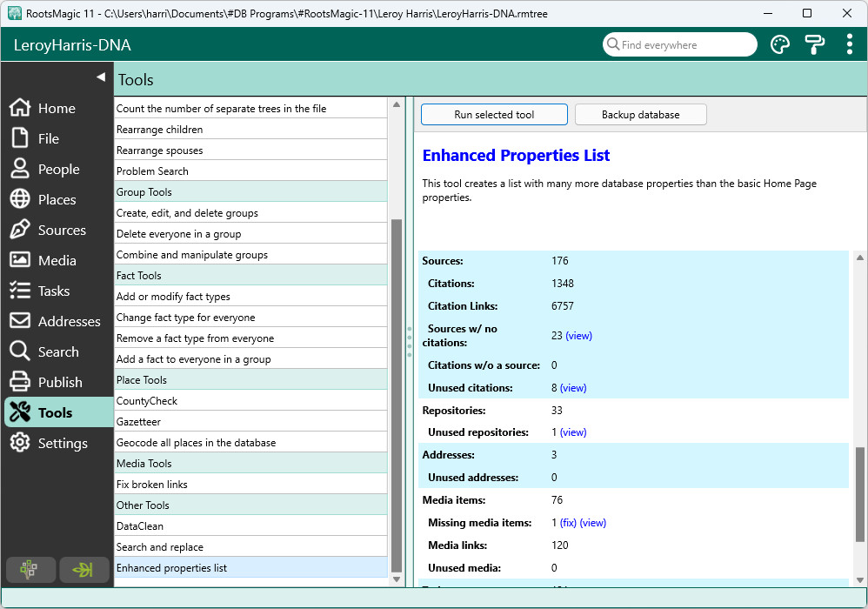Click the Other Tools heading
The width and height of the screenshot is (868, 609).
coord(250,505)
